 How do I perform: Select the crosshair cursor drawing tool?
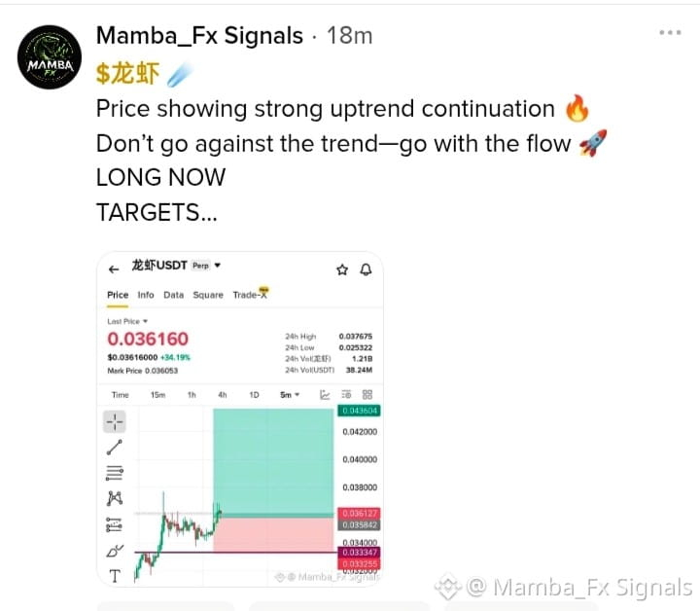tap(115, 421)
